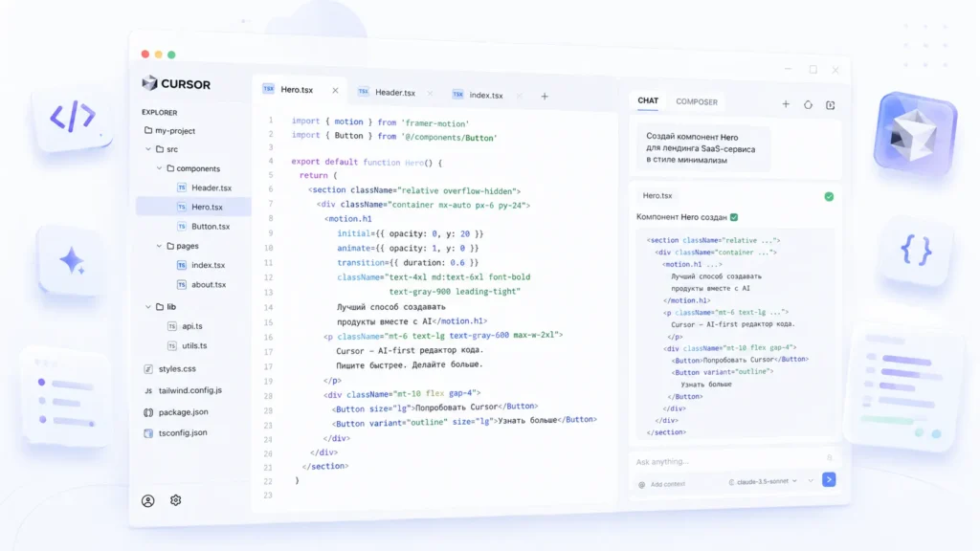Viewport: 980px width, 551px height.
Task: Click the package.json file icon
Action: 148,412
